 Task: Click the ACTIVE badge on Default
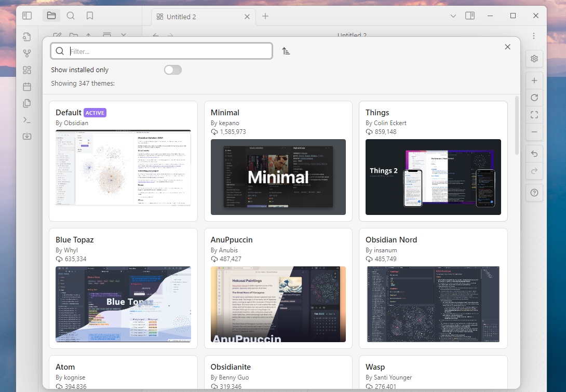95,113
